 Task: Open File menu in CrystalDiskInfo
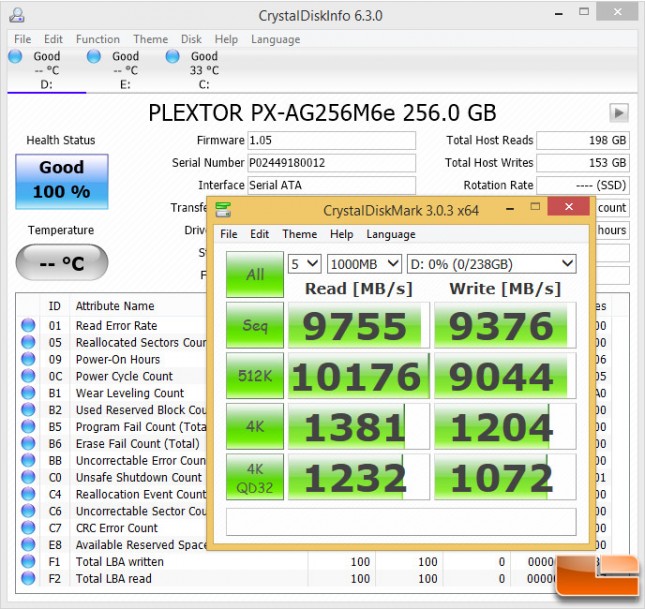[23, 39]
